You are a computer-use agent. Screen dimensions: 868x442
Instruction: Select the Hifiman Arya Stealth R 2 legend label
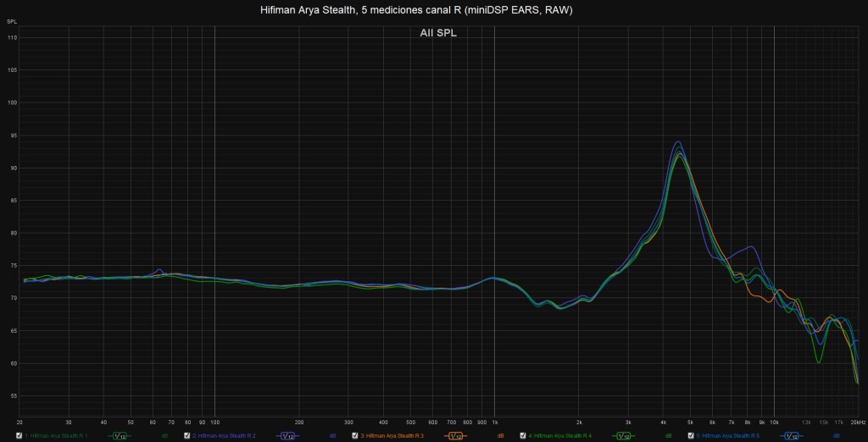[x=225, y=435]
